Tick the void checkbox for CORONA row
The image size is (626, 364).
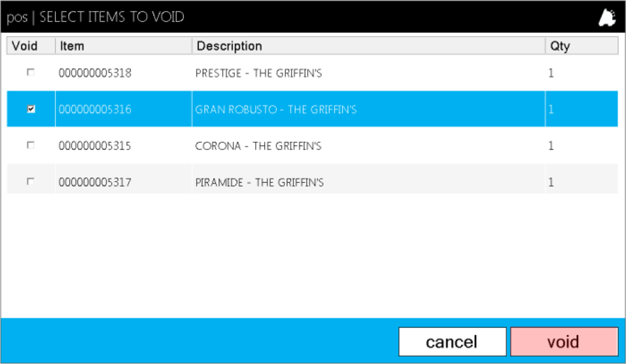tap(31, 145)
